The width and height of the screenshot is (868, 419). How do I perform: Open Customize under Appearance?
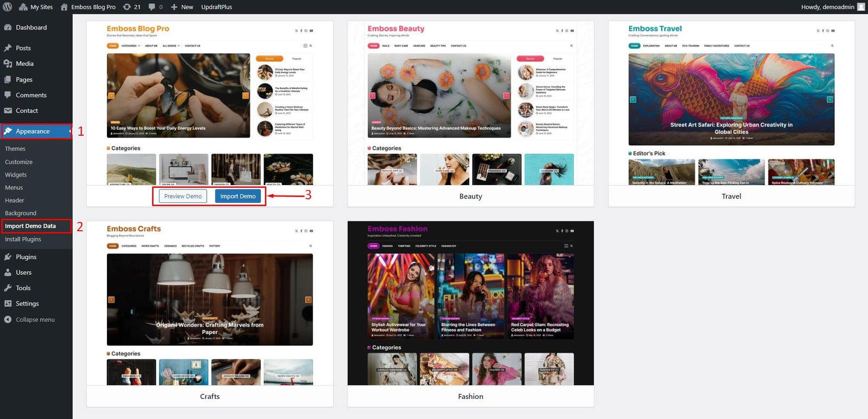18,162
